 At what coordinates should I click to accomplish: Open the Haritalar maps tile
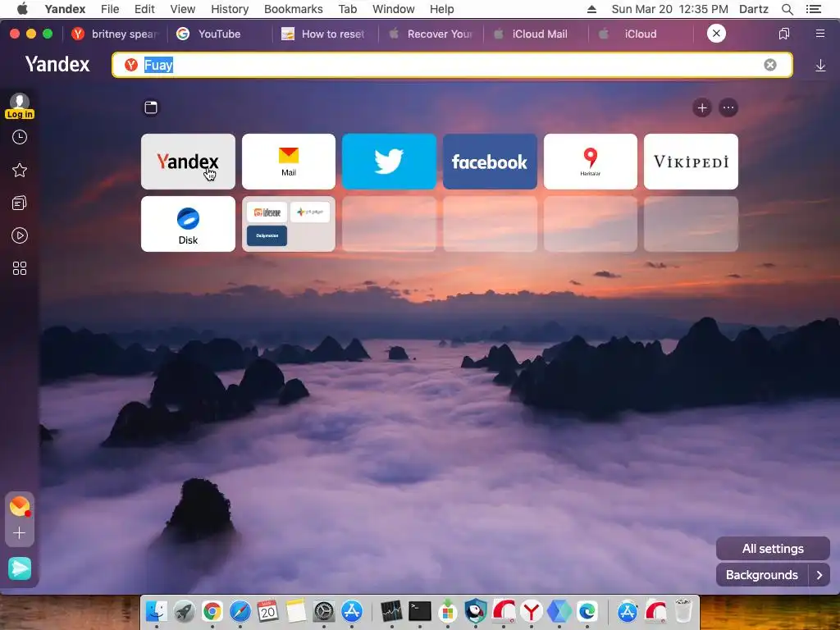pyautogui.click(x=591, y=162)
